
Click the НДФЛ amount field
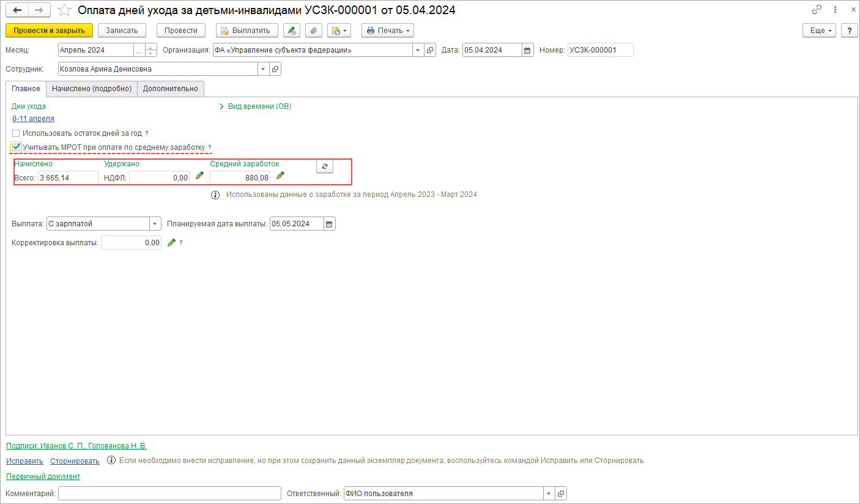[159, 177]
